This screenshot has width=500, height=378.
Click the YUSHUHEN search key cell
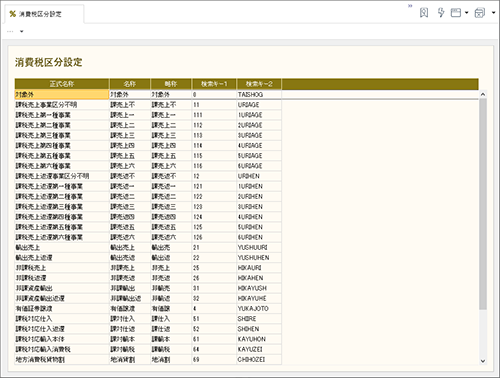point(259,258)
